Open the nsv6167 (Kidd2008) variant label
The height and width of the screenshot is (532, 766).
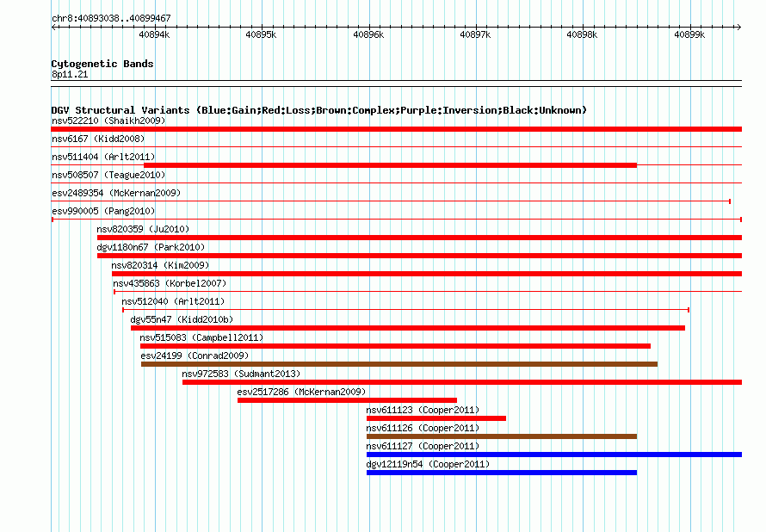click(98, 139)
